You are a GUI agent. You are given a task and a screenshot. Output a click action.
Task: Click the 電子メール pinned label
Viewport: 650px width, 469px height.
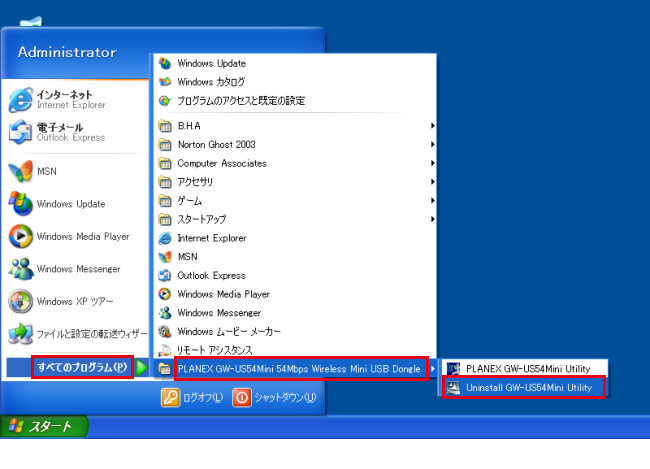[60, 127]
